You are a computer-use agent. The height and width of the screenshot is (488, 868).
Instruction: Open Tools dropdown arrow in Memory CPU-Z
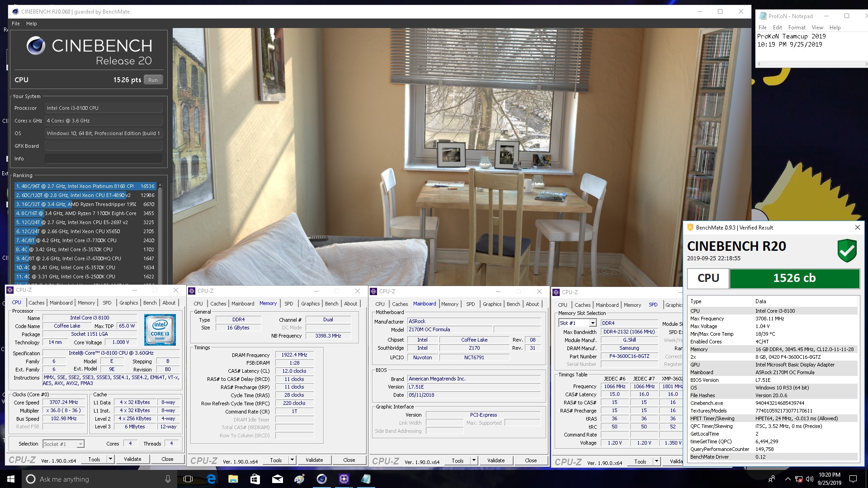pyautogui.click(x=292, y=460)
